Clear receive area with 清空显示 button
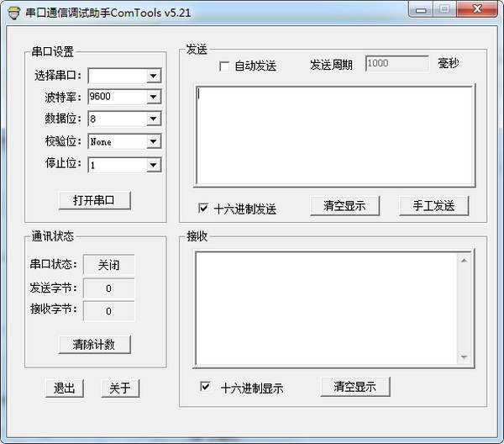Image resolution: width=504 pixels, height=444 pixels. [355, 387]
